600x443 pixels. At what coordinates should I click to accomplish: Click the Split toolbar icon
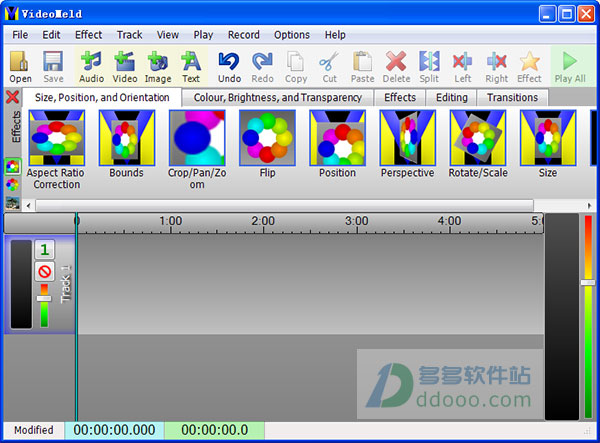point(429,67)
